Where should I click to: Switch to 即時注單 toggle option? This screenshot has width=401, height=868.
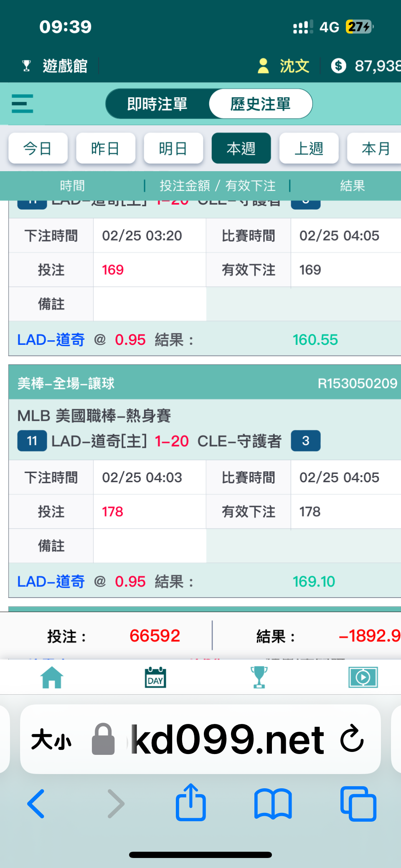157,104
